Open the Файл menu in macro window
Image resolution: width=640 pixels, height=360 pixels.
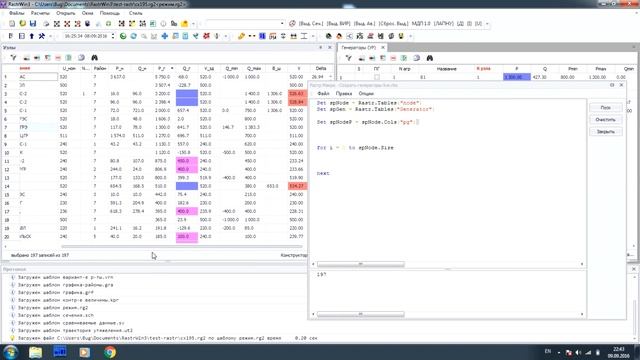[x=323, y=93]
